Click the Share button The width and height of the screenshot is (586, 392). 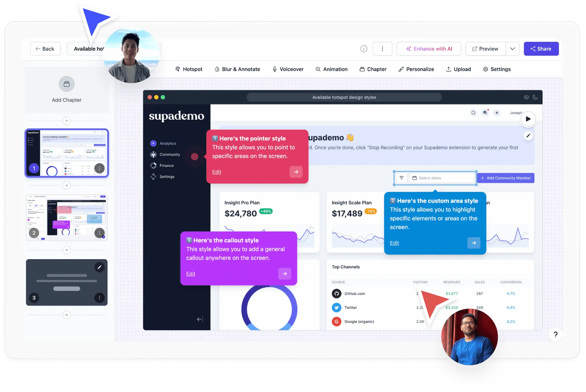pos(541,48)
